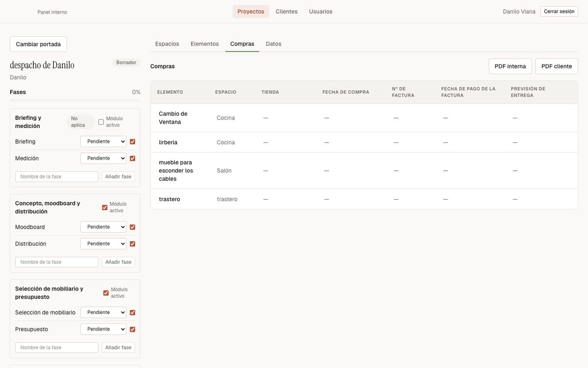Switch to the Espacios tab
The image size is (588, 368).
point(167,44)
